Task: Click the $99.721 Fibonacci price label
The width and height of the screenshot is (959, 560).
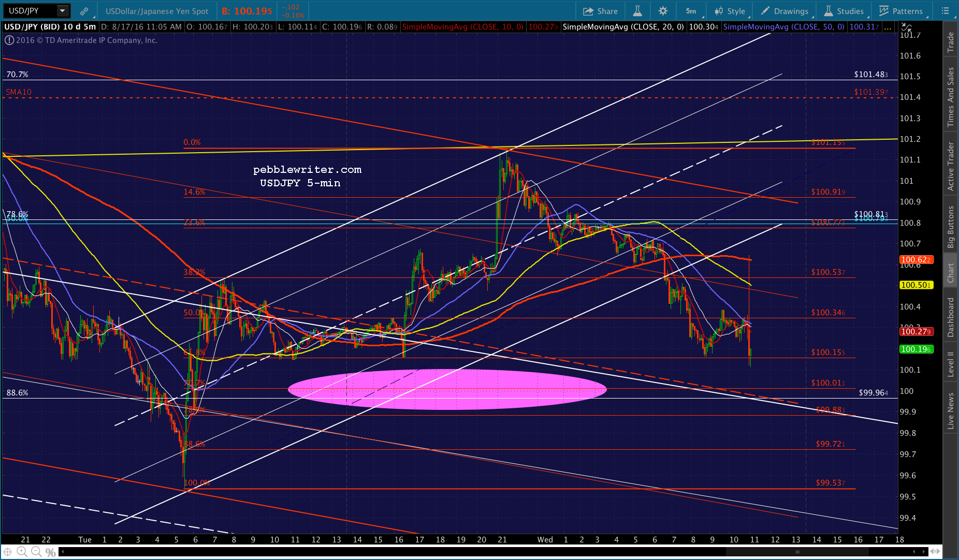Action: 830,444
